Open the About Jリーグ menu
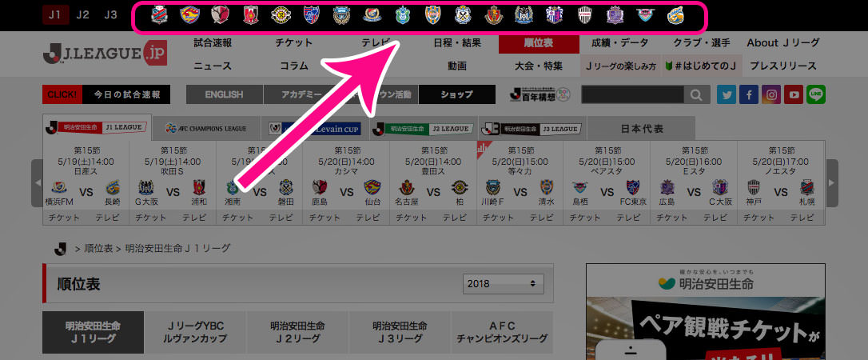The image size is (868, 360). click(x=782, y=42)
